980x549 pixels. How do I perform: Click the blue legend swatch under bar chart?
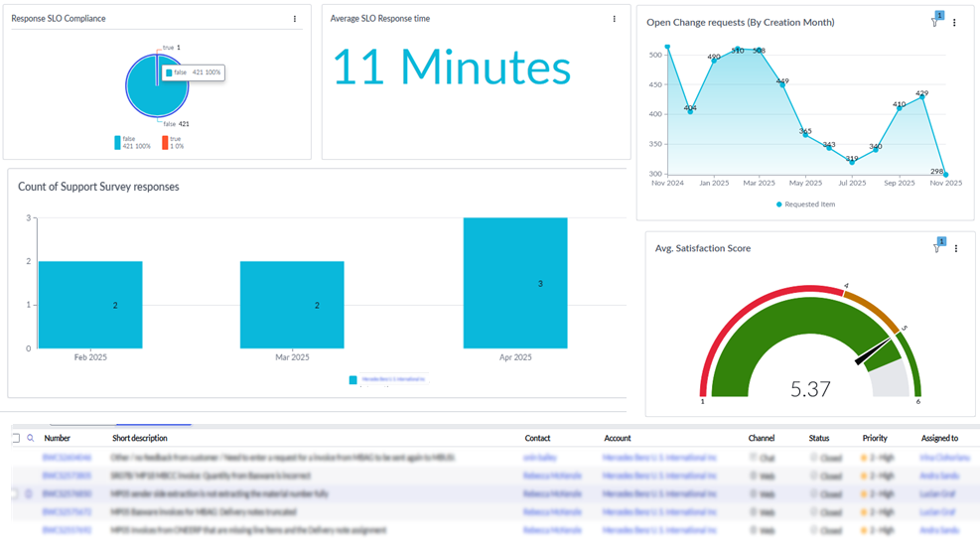(x=353, y=379)
